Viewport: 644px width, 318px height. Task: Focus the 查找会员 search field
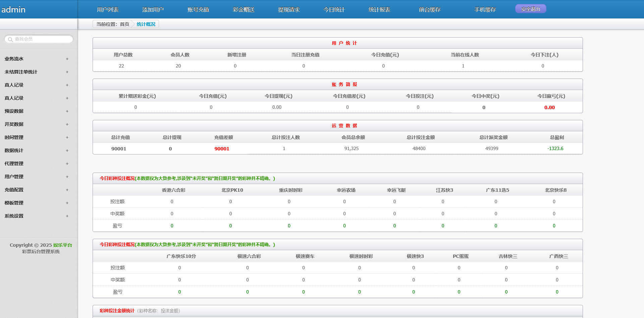pyautogui.click(x=39, y=39)
